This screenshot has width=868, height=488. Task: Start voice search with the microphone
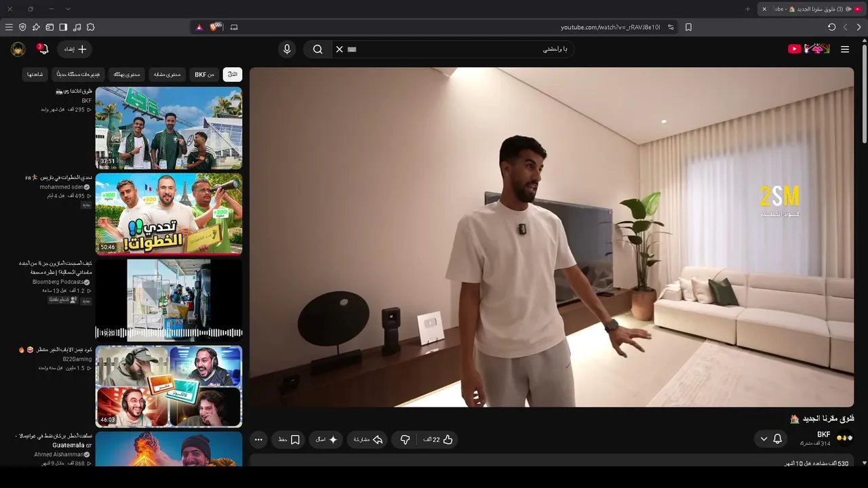pyautogui.click(x=287, y=49)
